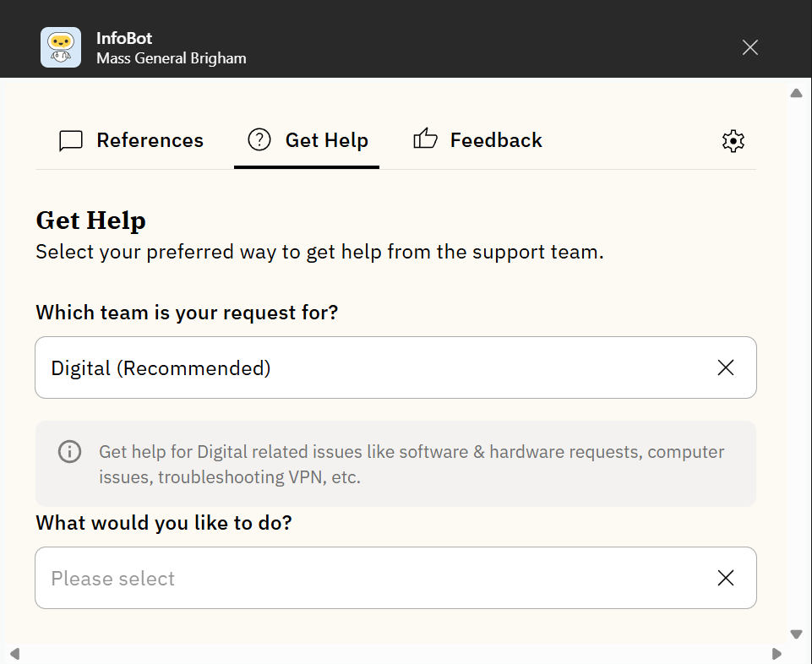Open the Feedback tab
This screenshot has width=812, height=664.
pyautogui.click(x=496, y=140)
